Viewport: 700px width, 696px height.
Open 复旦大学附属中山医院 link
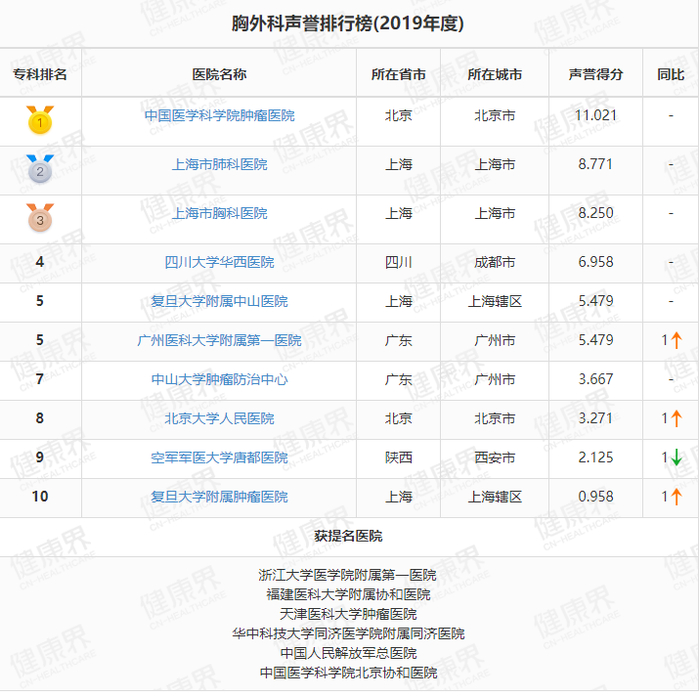click(x=219, y=301)
